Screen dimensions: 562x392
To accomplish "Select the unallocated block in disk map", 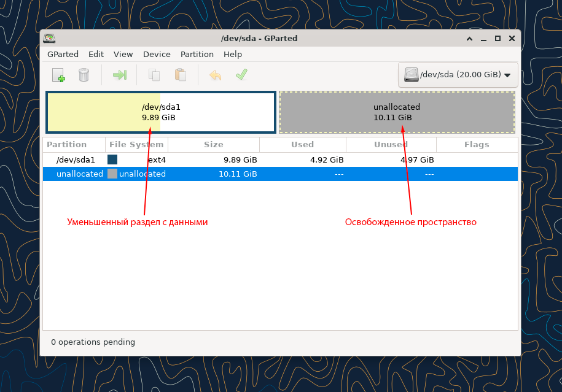I will (x=397, y=112).
